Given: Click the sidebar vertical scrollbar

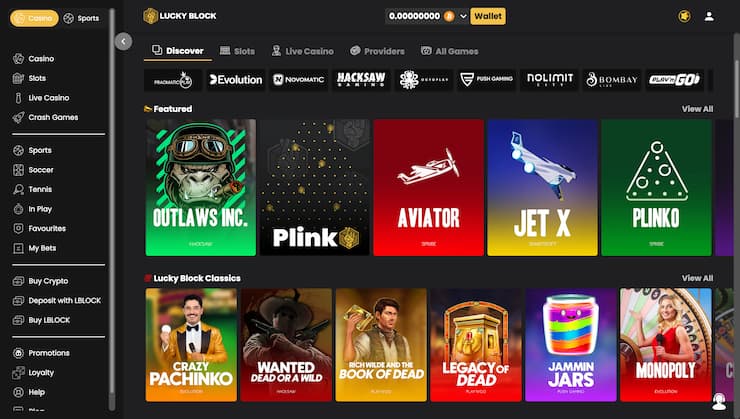Looking at the screenshot, I should [x=112, y=208].
